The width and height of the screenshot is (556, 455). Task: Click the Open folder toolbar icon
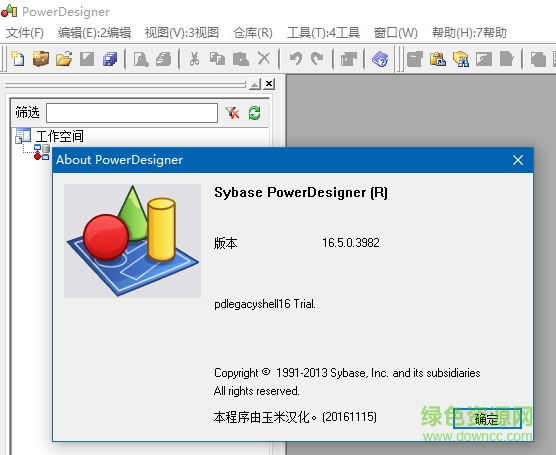(64, 59)
